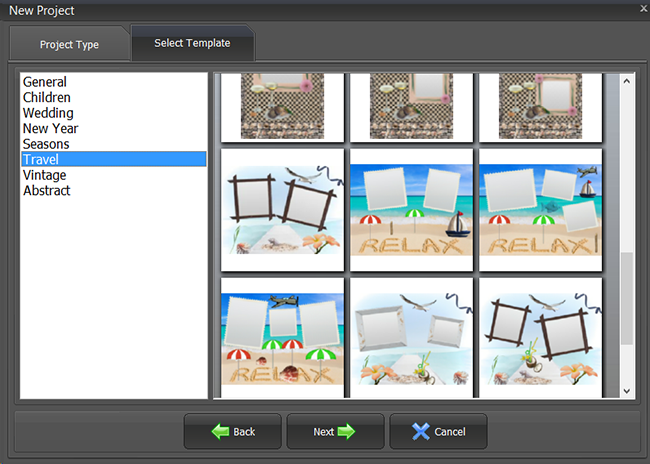This screenshot has width=650, height=464.
Task: Select checkered template with wide top frame
Action: (x=282, y=107)
